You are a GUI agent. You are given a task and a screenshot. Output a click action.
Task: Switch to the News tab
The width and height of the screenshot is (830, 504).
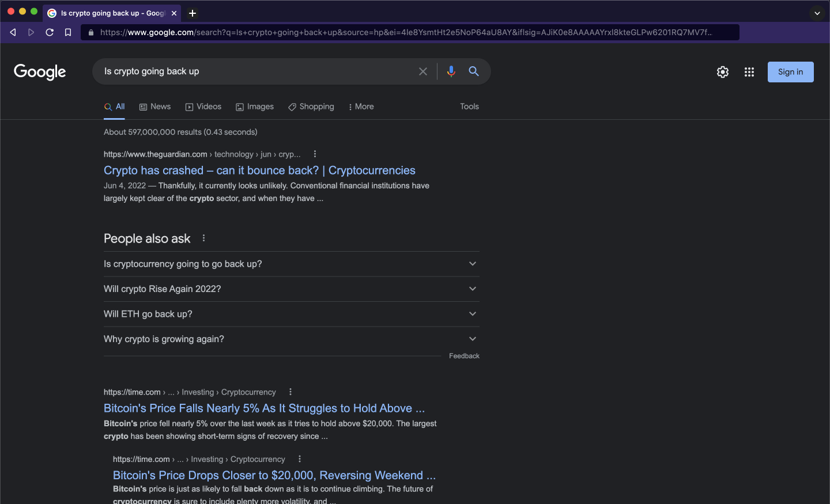tap(155, 107)
